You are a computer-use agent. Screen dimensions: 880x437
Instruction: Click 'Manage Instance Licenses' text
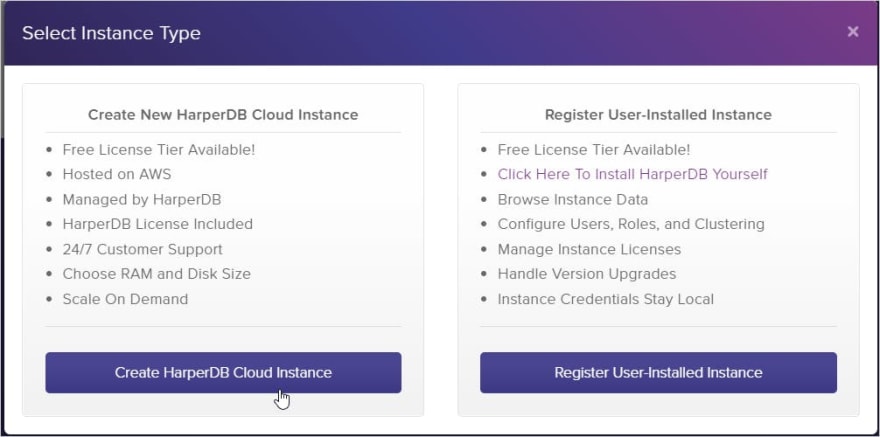[x=589, y=249]
